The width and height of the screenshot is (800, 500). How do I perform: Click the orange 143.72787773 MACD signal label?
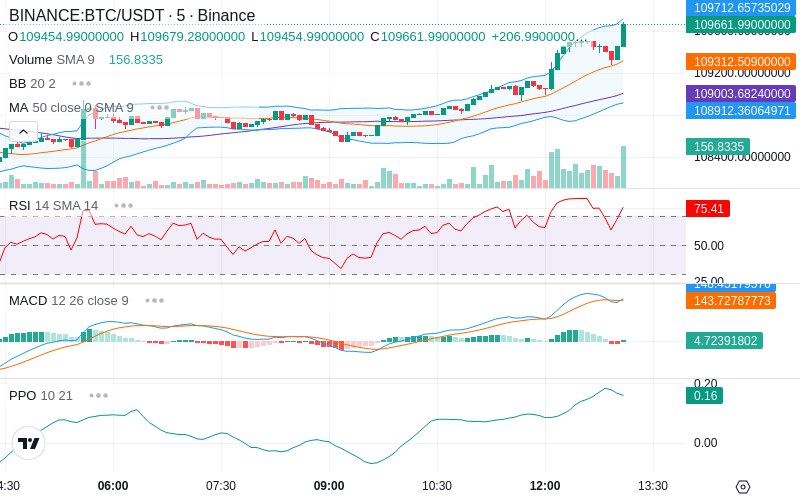(731, 301)
